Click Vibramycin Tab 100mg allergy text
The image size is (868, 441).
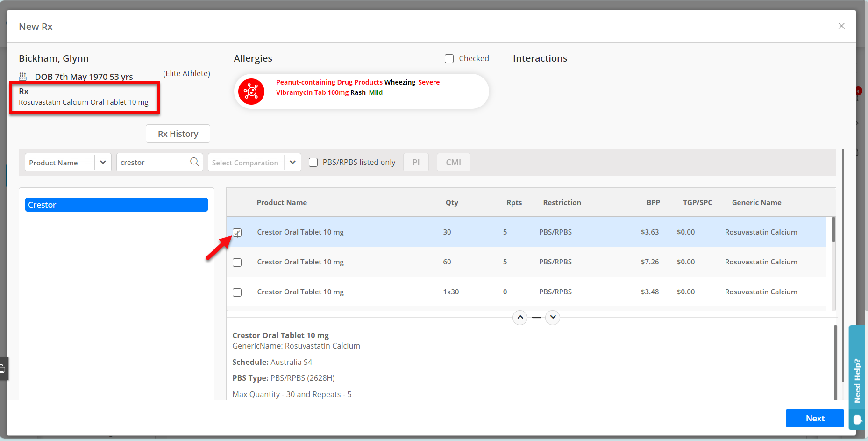click(x=312, y=92)
